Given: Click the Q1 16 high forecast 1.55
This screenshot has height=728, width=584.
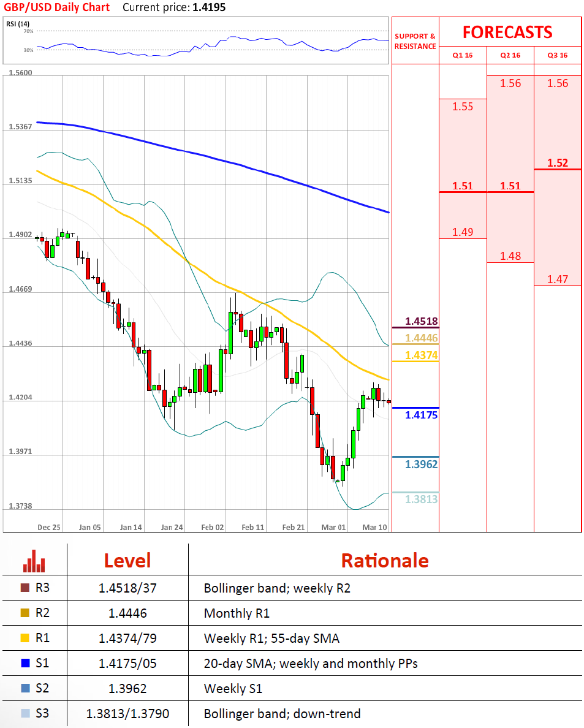Looking at the screenshot, I should (x=463, y=107).
